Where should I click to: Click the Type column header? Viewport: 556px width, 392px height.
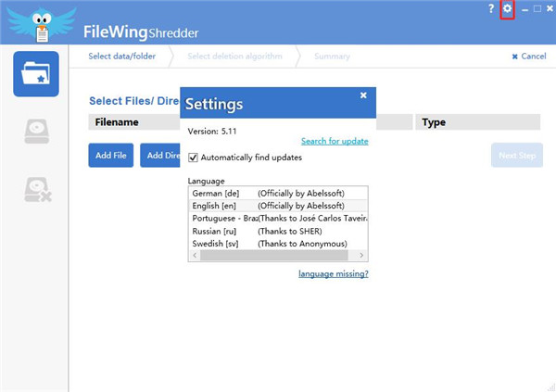(x=477, y=122)
